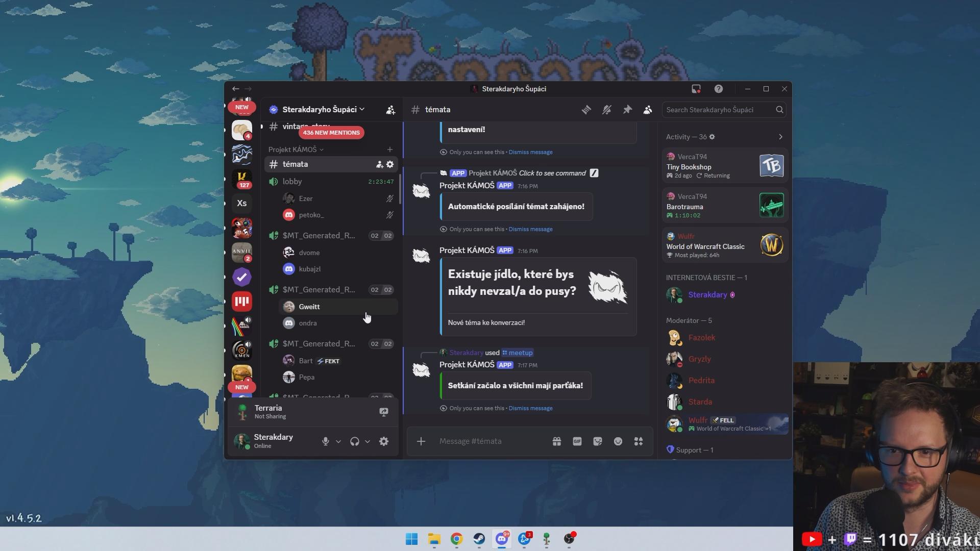The height and width of the screenshot is (551, 980).
Task: Open the apps launcher icon in message bar
Action: [x=639, y=441]
